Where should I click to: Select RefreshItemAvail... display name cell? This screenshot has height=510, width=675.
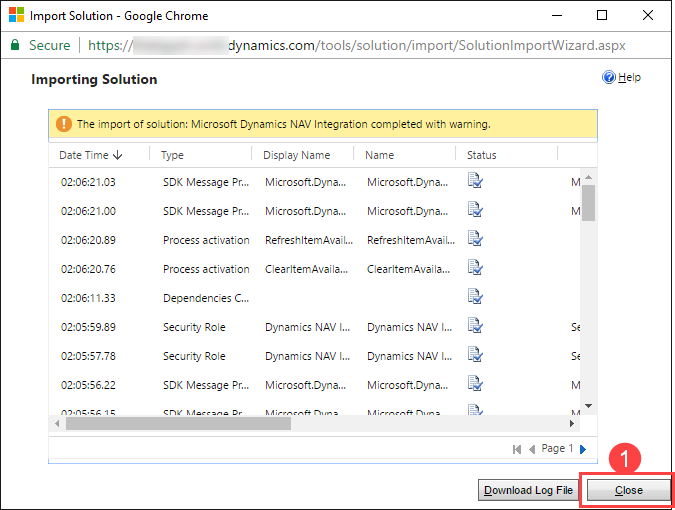pos(309,240)
